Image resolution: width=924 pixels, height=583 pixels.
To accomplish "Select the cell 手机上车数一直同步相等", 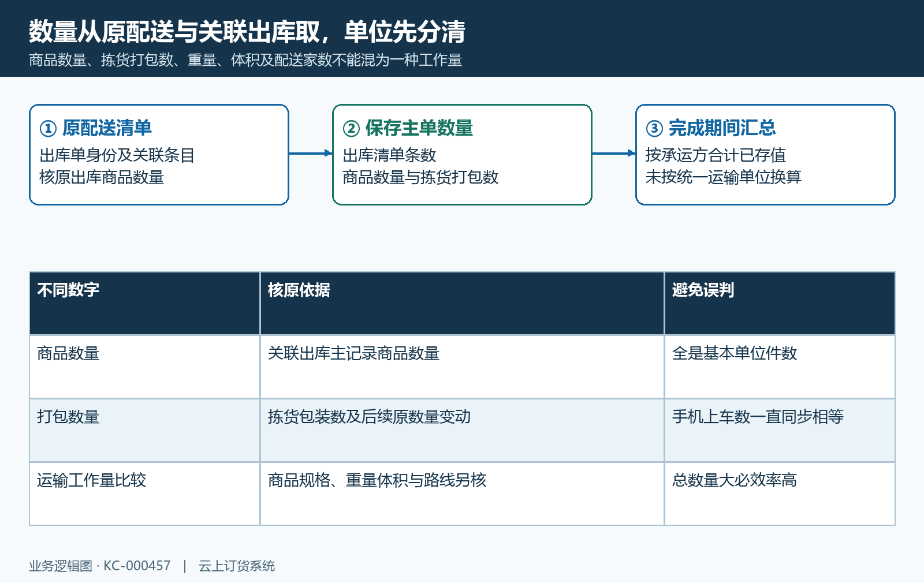I will 780,430.
